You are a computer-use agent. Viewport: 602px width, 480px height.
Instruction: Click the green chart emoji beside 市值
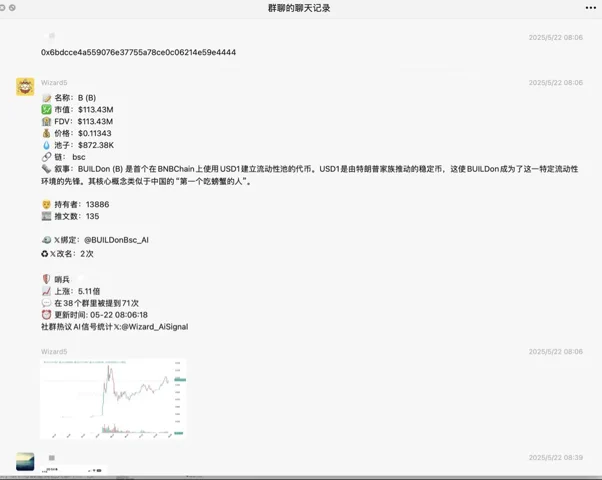pos(46,110)
